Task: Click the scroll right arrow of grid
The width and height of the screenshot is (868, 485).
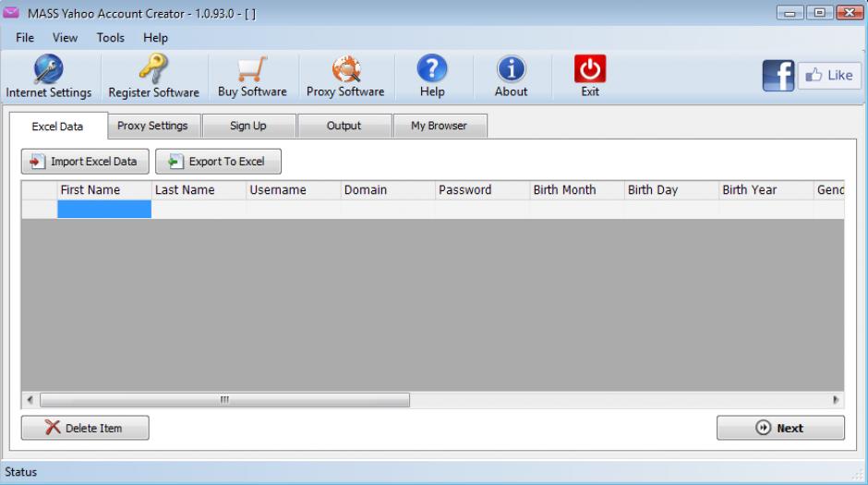Action: coord(836,400)
